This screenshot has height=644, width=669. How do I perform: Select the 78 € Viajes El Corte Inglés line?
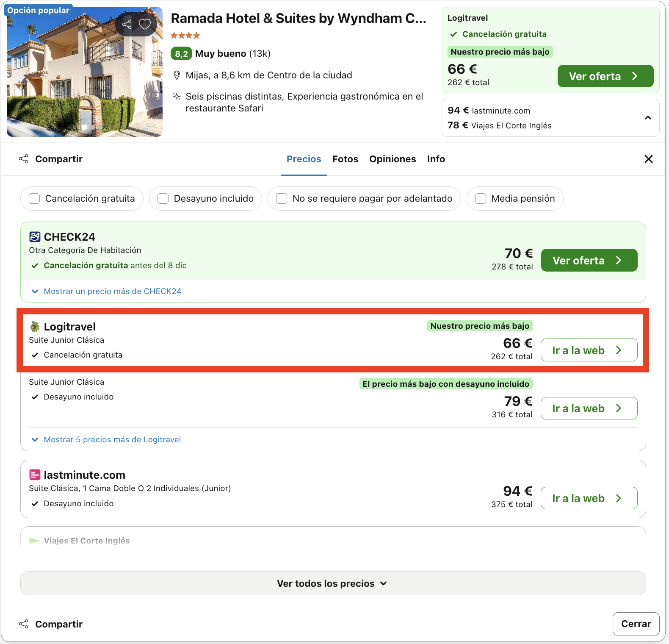click(x=500, y=125)
